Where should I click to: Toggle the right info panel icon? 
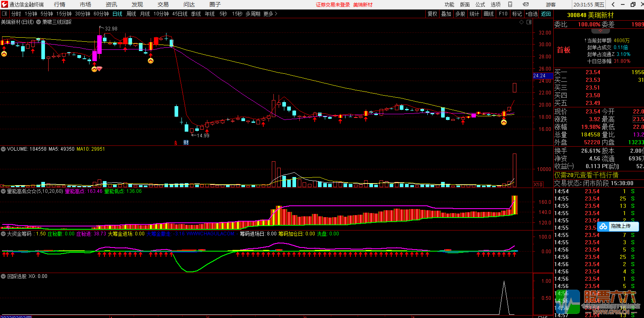click(529, 22)
